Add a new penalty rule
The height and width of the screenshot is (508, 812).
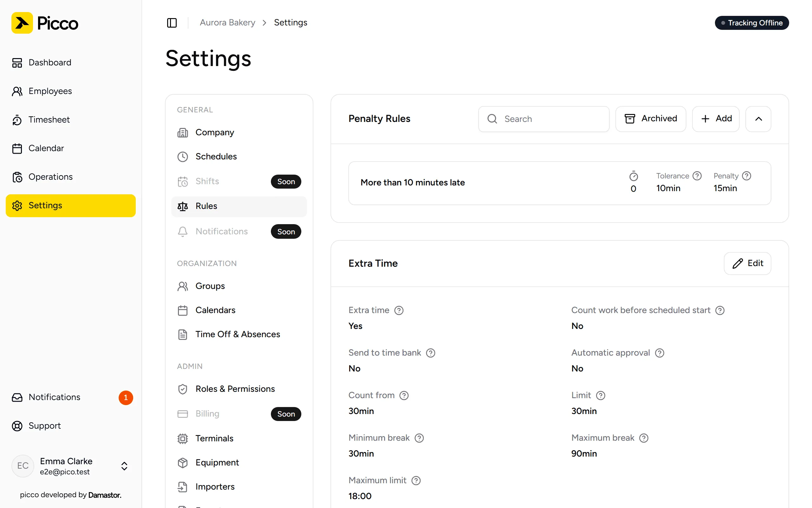point(716,119)
